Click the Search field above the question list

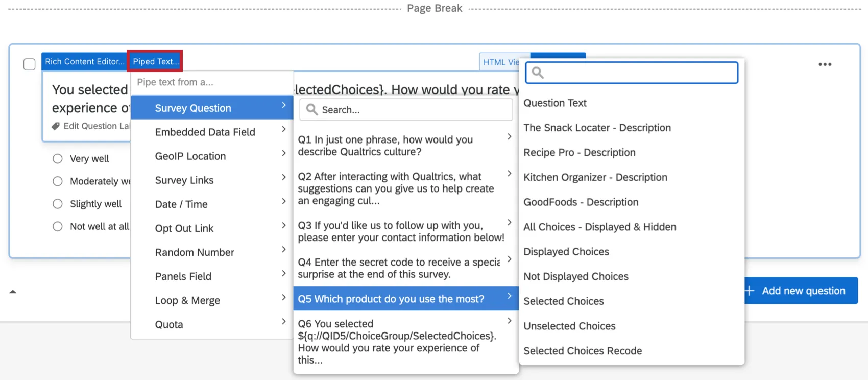[x=414, y=110]
